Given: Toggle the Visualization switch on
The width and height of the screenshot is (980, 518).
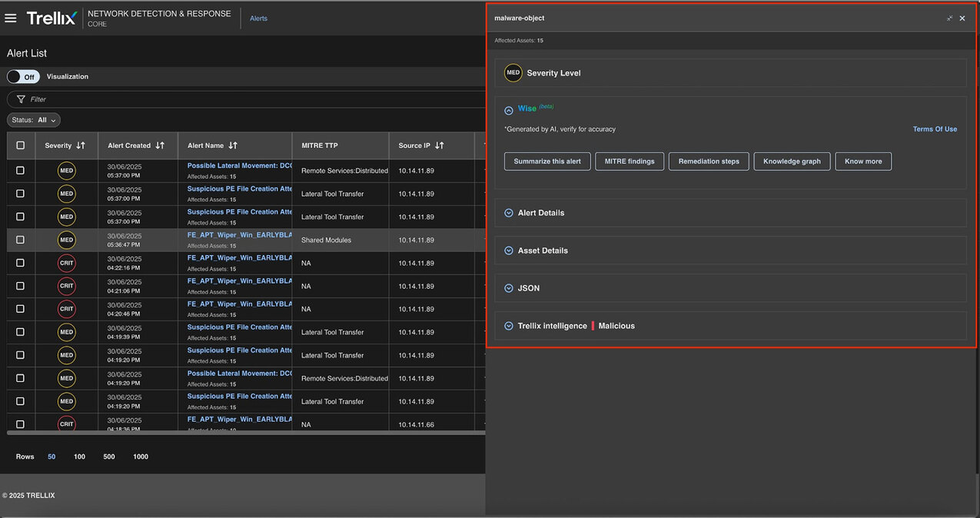Looking at the screenshot, I should pos(23,77).
